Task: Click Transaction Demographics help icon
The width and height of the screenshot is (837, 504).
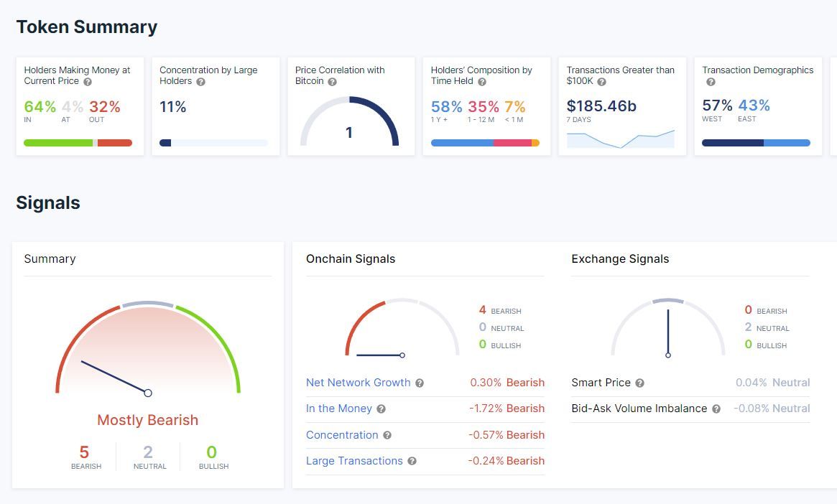Action: click(x=711, y=82)
